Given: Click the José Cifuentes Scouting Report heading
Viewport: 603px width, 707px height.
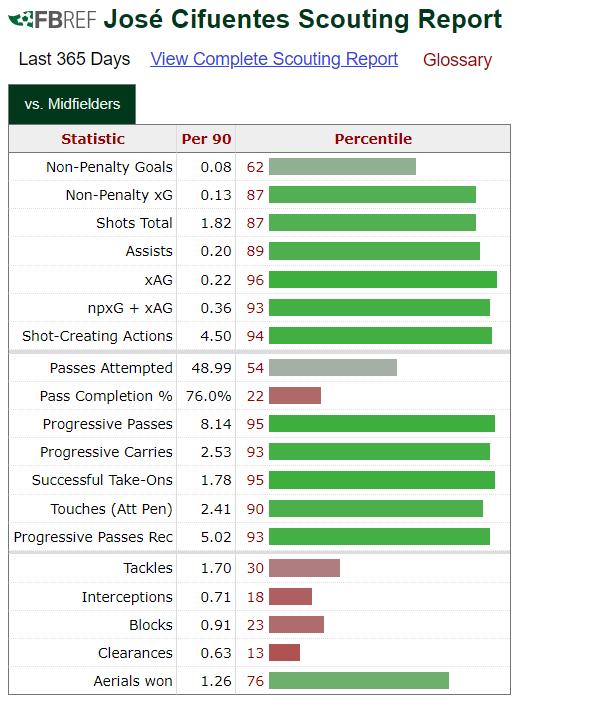Looking at the screenshot, I should [x=303, y=20].
